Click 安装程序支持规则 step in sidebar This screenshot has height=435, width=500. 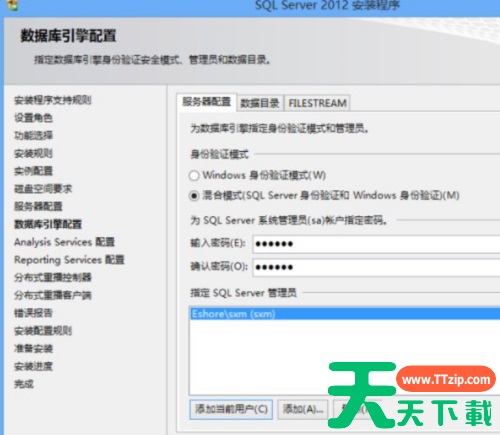[x=53, y=100]
